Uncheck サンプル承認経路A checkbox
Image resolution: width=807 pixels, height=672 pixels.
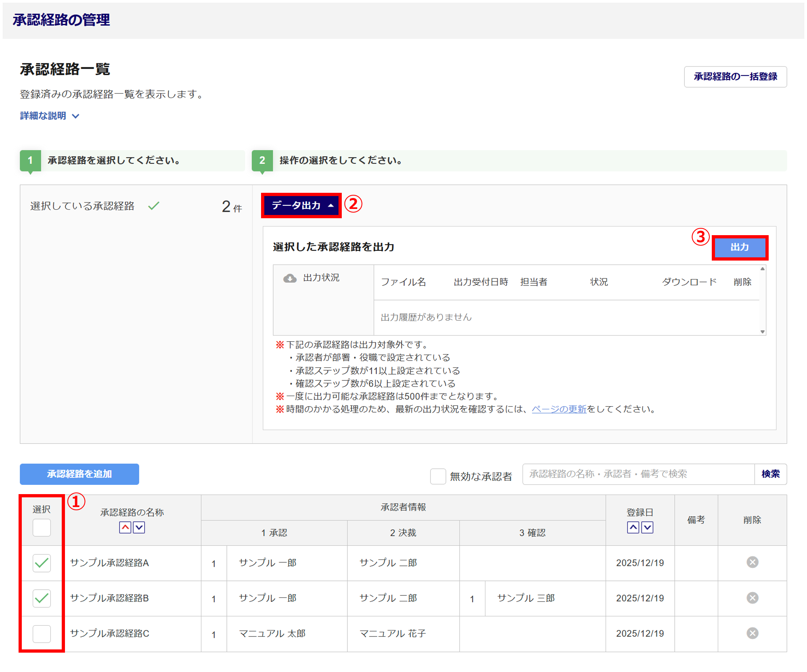point(42,563)
